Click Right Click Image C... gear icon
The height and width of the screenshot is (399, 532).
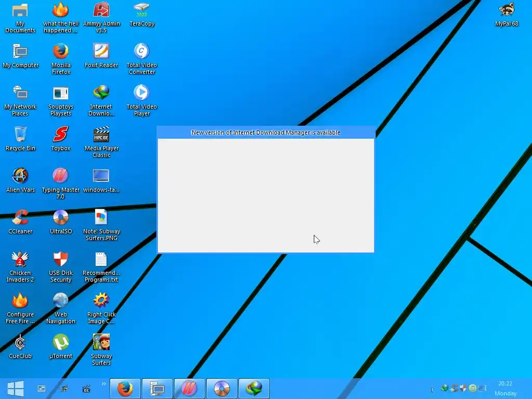pyautogui.click(x=101, y=309)
